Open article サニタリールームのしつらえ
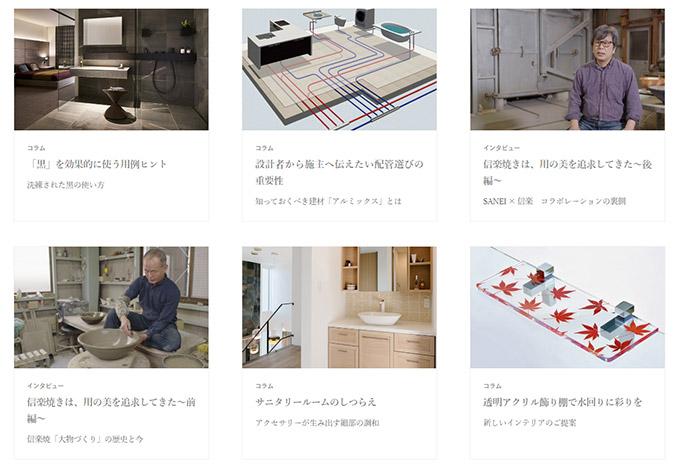The height and width of the screenshot is (471, 680). pos(316,402)
